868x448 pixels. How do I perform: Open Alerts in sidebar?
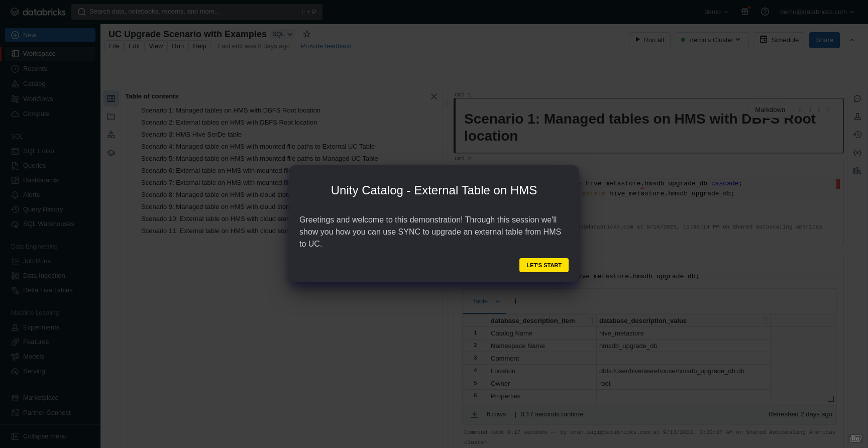tap(50, 195)
